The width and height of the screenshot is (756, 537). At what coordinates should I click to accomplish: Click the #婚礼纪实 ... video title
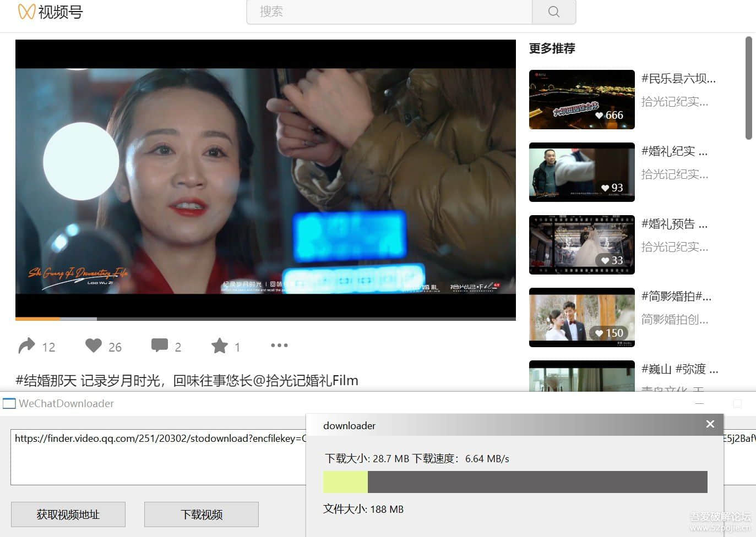(675, 151)
